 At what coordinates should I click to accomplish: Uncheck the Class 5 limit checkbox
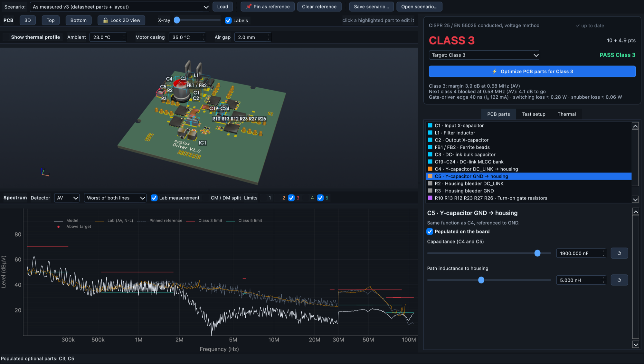320,198
